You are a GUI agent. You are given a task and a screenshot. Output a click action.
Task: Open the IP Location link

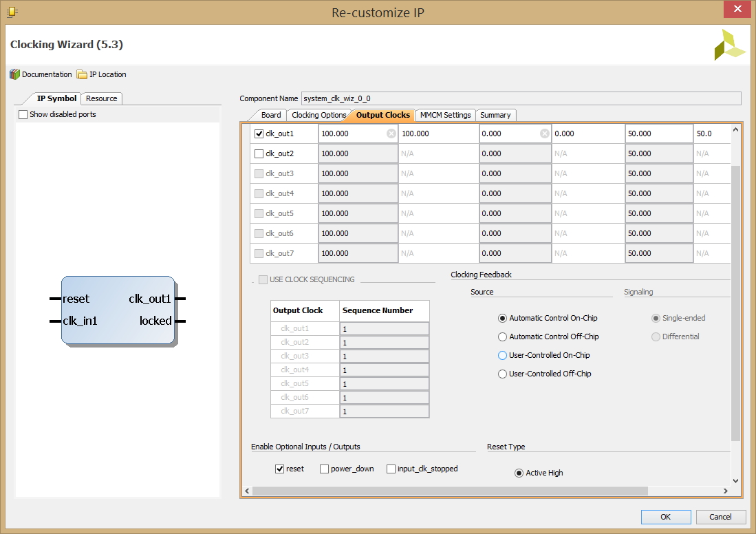[x=108, y=74]
